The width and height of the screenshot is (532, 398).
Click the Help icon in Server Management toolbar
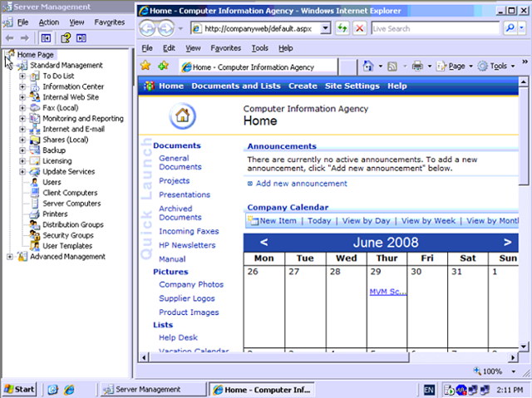(x=66, y=38)
